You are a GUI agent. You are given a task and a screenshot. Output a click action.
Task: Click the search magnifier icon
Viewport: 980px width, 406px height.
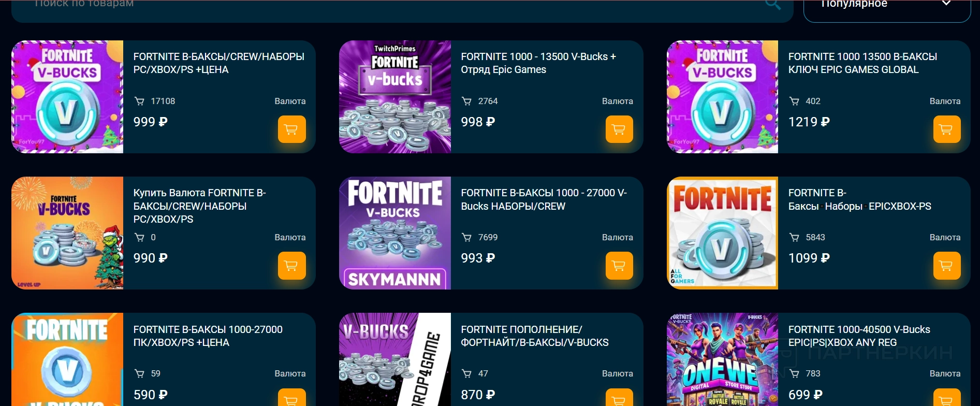click(x=773, y=4)
